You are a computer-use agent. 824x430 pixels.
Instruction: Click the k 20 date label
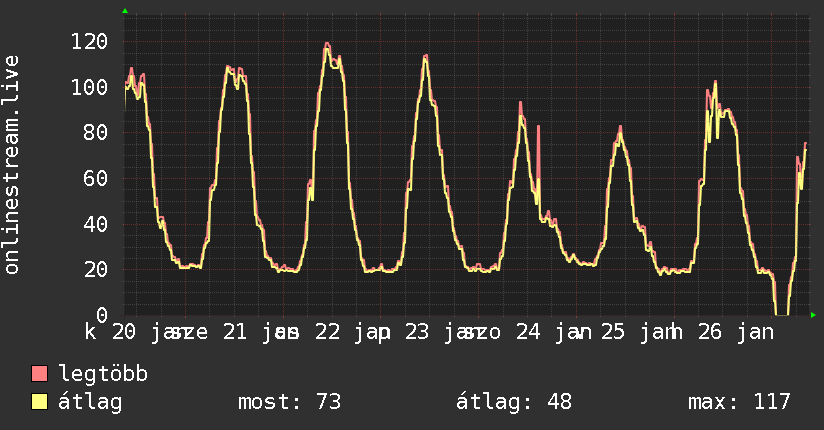[x=110, y=332]
